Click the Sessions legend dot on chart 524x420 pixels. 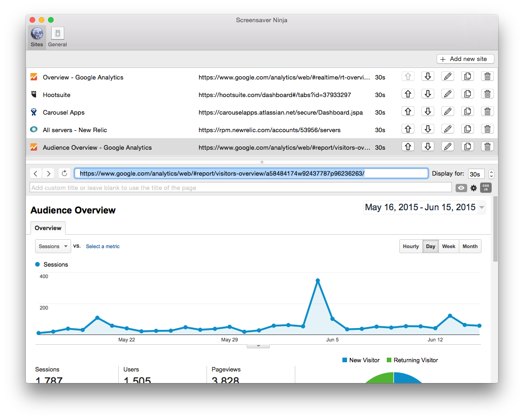coord(37,264)
